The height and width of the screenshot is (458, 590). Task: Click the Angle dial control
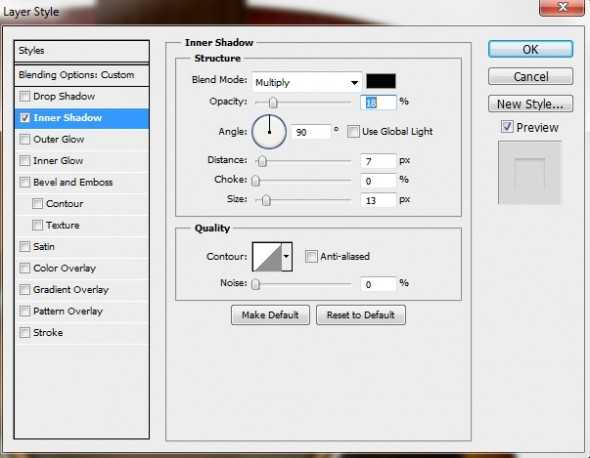269,132
